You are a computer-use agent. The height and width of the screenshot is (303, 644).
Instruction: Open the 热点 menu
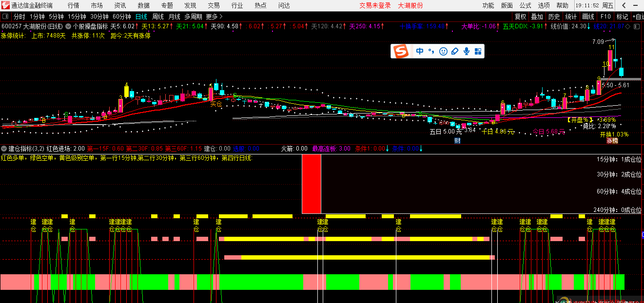point(260,5)
